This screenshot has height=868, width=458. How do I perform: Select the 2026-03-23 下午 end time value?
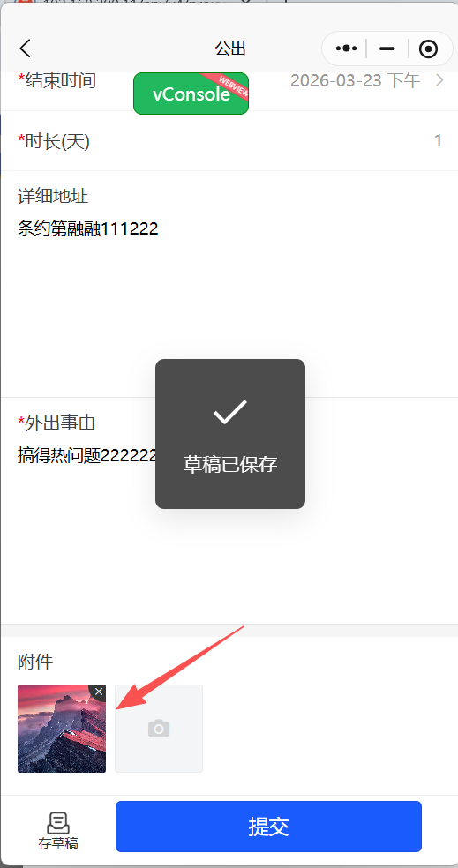[x=355, y=81]
